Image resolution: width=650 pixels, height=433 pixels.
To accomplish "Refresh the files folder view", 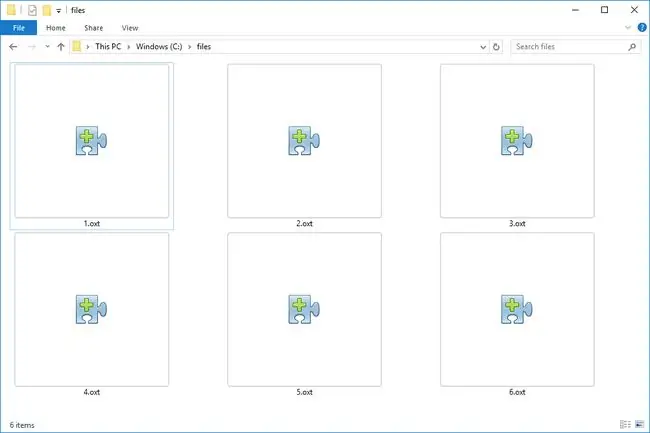I will (496, 47).
